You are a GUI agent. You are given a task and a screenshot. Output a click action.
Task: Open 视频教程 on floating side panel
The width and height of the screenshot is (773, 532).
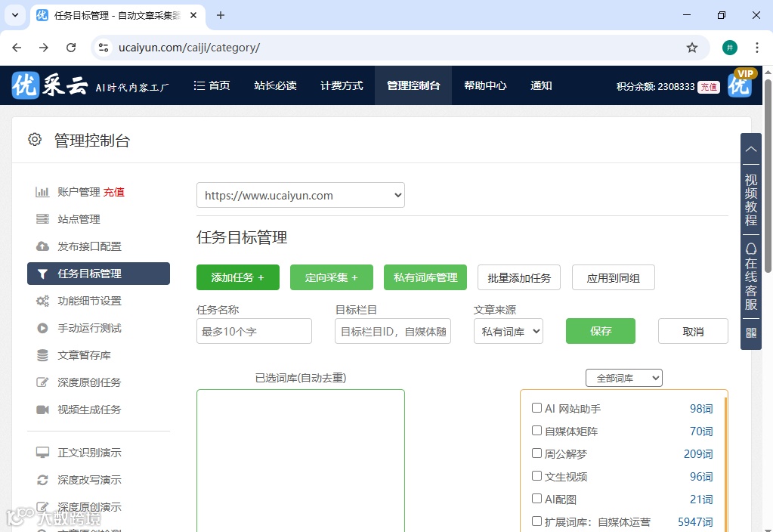pyautogui.click(x=751, y=199)
